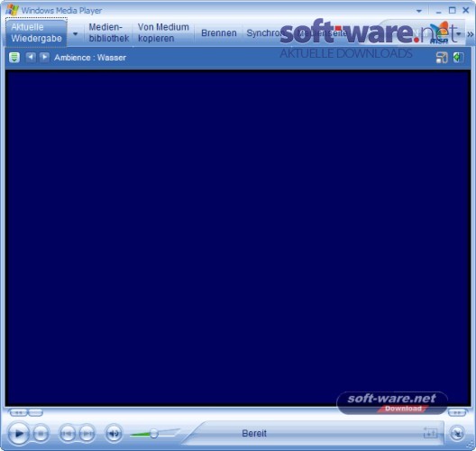Click the fast forward button above the seek bar
476x451 pixels.
tap(457, 412)
